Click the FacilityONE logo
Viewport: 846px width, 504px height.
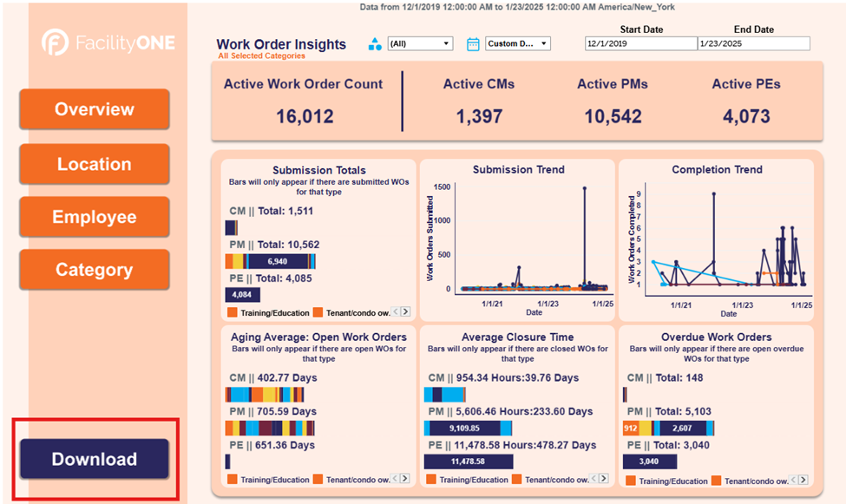click(x=108, y=43)
